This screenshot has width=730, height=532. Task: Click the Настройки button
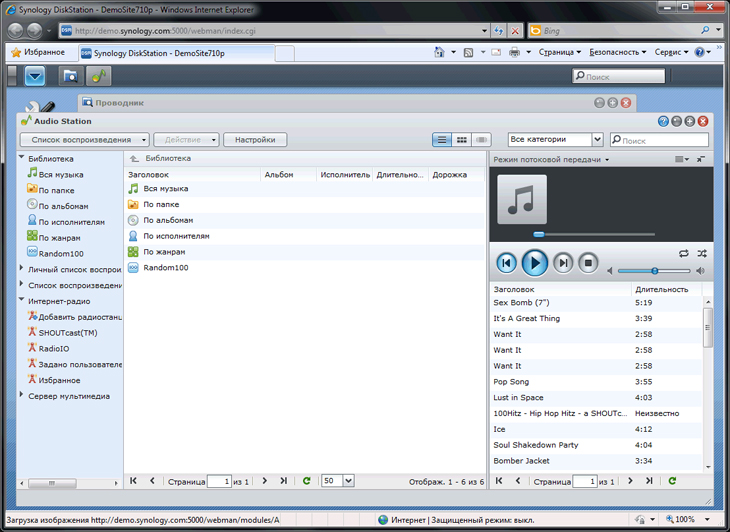[255, 140]
